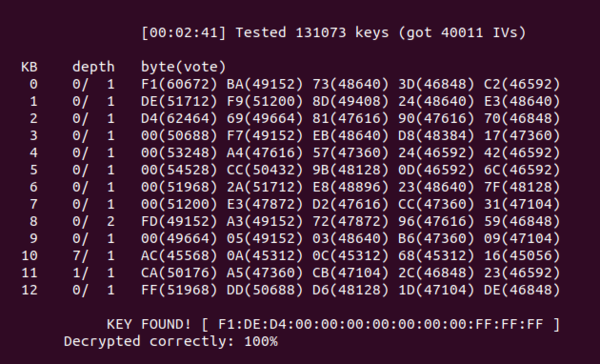Click the KB column header

tap(29, 67)
